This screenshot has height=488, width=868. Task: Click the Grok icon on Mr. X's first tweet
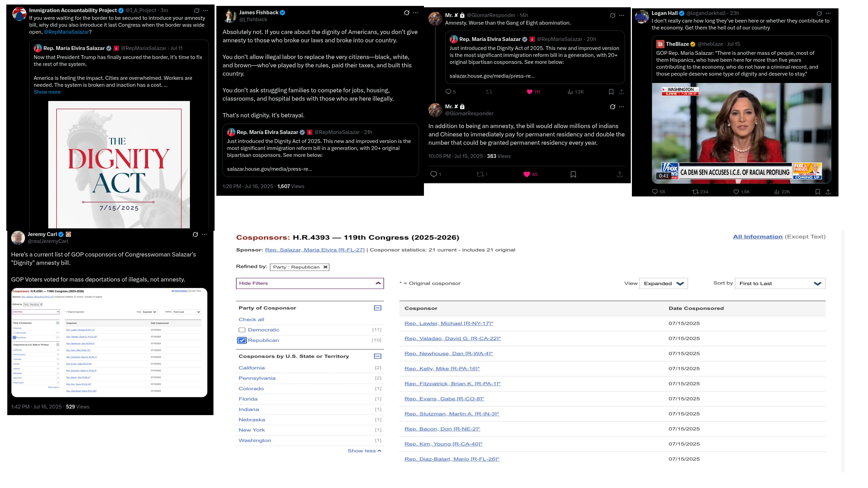(x=612, y=16)
